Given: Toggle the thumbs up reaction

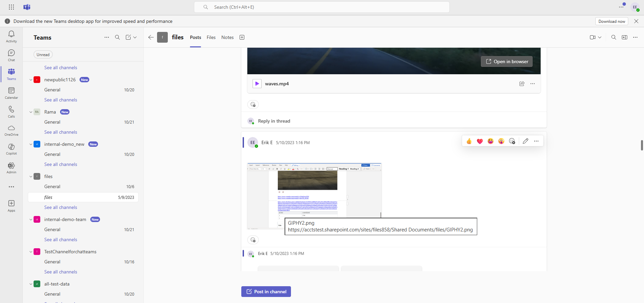Looking at the screenshot, I should [469, 141].
